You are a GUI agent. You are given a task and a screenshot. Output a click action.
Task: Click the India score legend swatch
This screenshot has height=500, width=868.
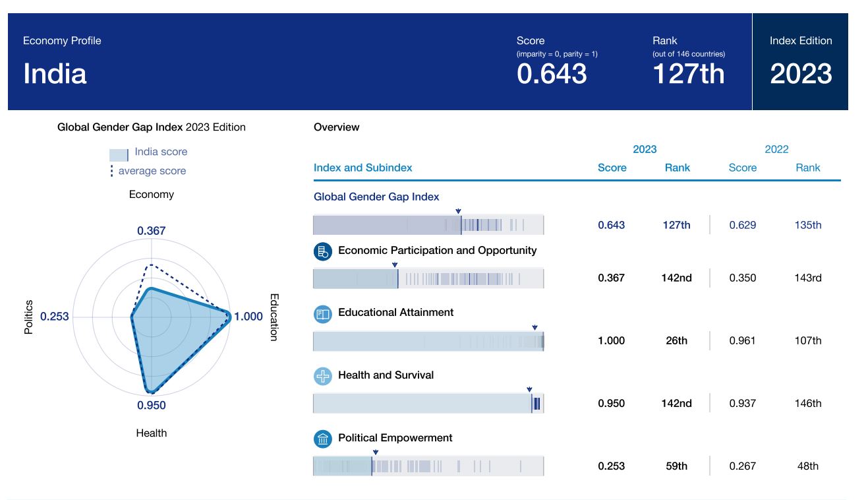pyautogui.click(x=119, y=154)
